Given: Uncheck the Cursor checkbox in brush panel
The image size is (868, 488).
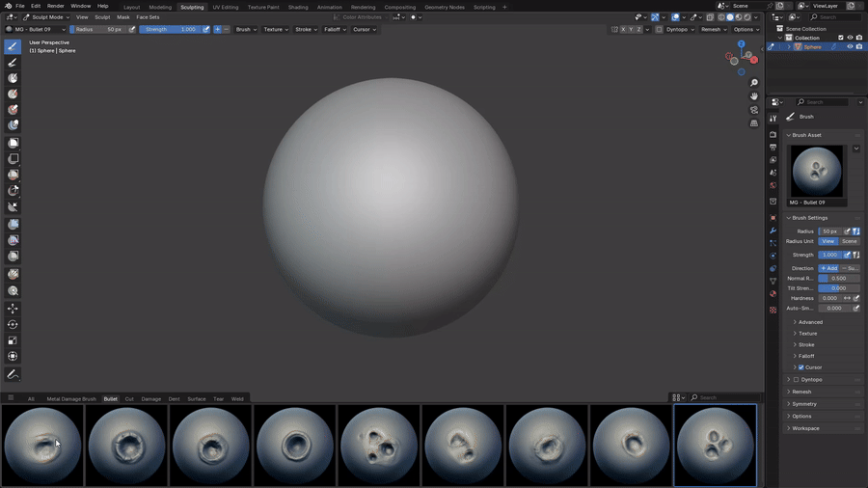Looking at the screenshot, I should (x=801, y=367).
